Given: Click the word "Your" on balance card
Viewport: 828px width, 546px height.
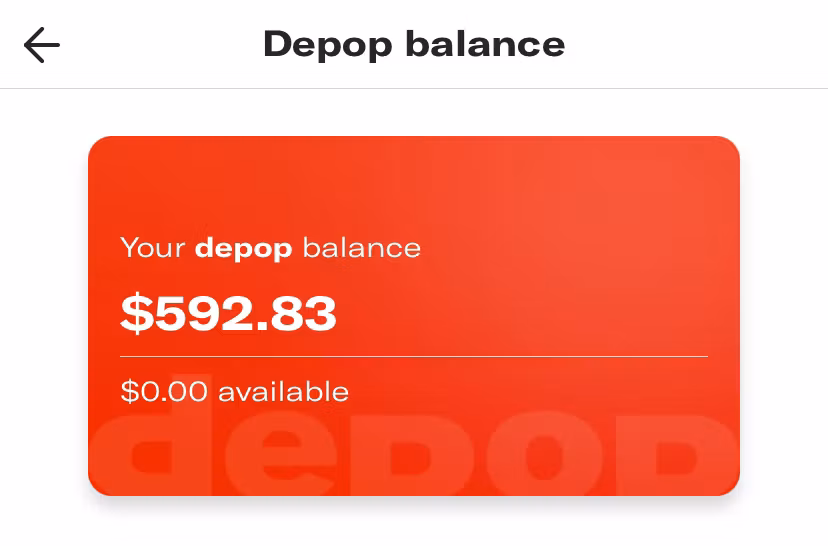Looking at the screenshot, I should pos(153,247).
